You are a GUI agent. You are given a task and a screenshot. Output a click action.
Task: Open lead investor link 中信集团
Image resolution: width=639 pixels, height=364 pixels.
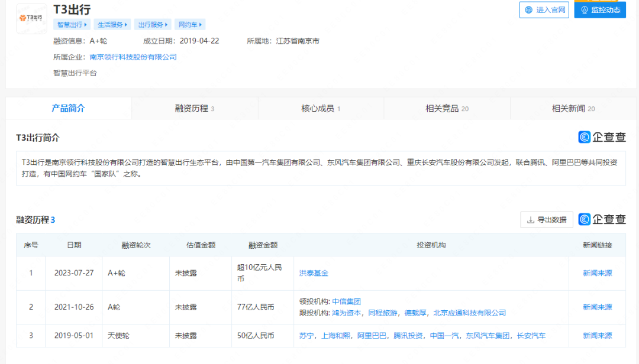346,302
